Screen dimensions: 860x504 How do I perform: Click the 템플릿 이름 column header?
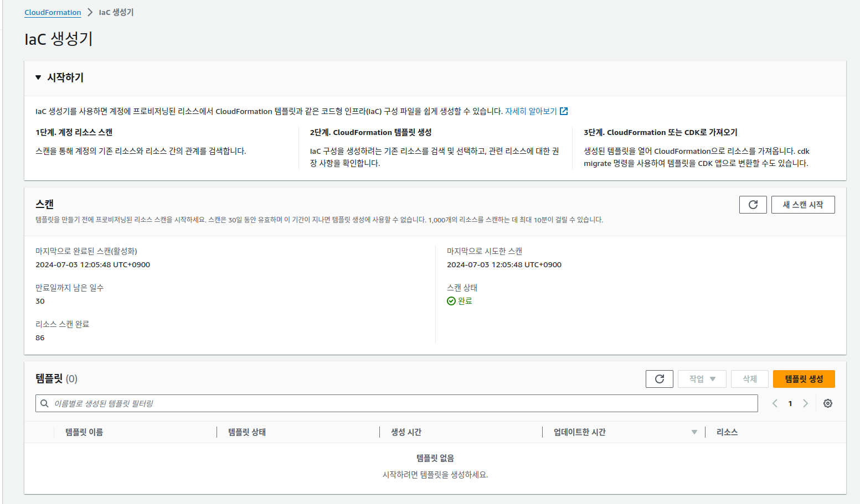[84, 432]
